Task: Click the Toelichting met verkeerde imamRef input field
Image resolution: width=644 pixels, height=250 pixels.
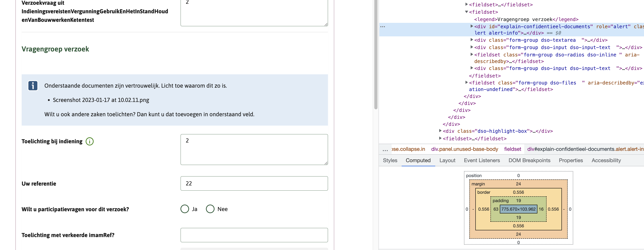Action: pyautogui.click(x=254, y=235)
